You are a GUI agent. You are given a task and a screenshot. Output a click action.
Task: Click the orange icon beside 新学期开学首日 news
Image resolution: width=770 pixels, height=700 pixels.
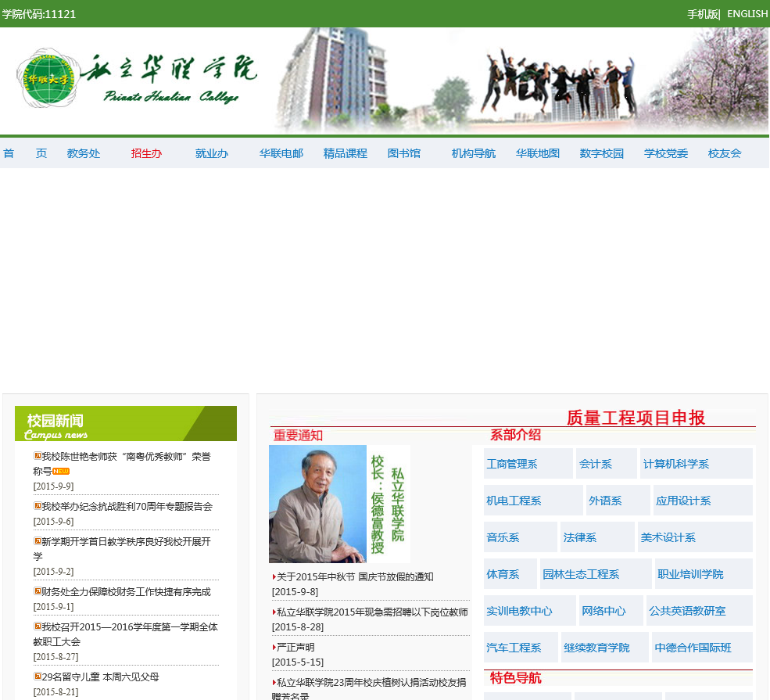pyautogui.click(x=38, y=540)
